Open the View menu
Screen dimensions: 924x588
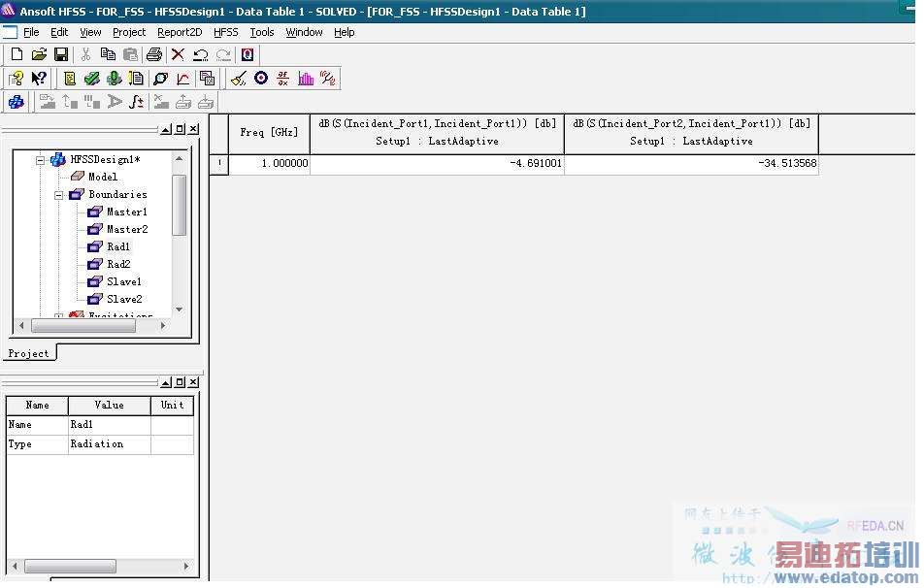[x=91, y=32]
